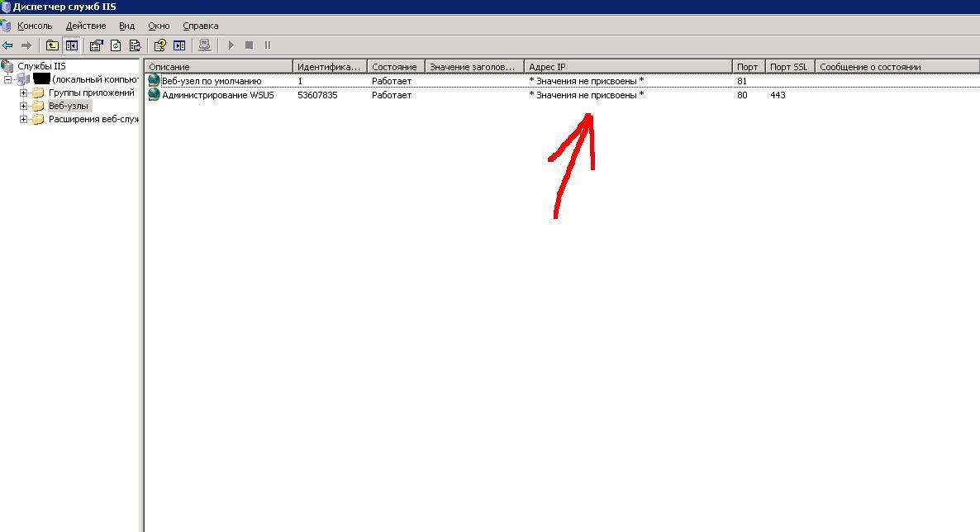
Task: Expand the Группы приложений node
Action: 23,93
